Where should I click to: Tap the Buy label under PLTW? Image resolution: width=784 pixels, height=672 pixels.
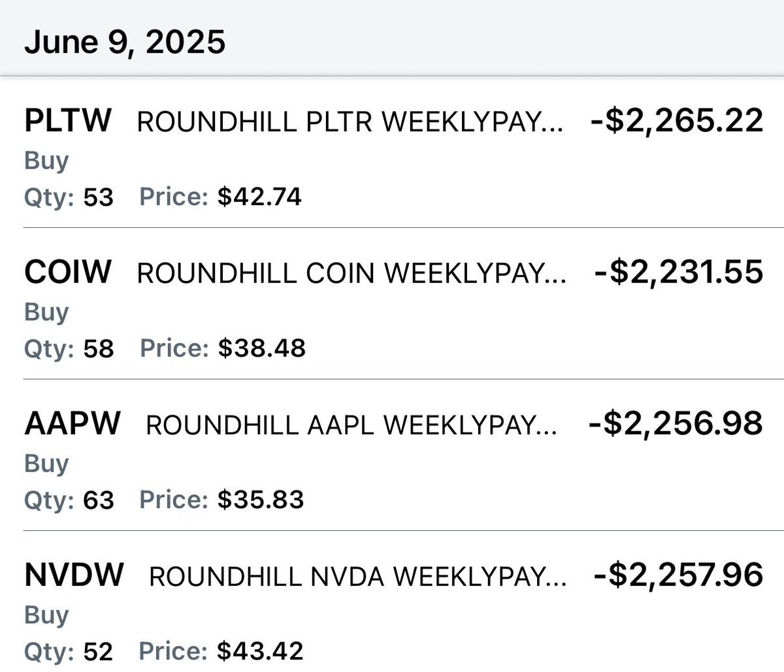click(x=46, y=161)
